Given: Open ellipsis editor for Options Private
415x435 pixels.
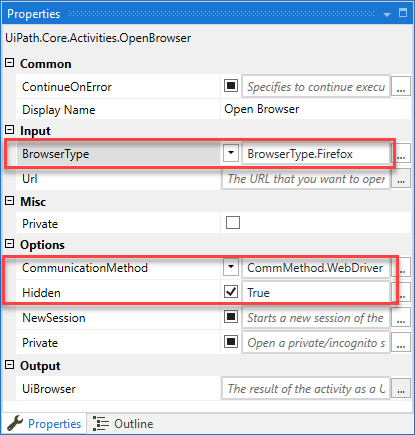Looking at the screenshot, I should (x=401, y=343).
